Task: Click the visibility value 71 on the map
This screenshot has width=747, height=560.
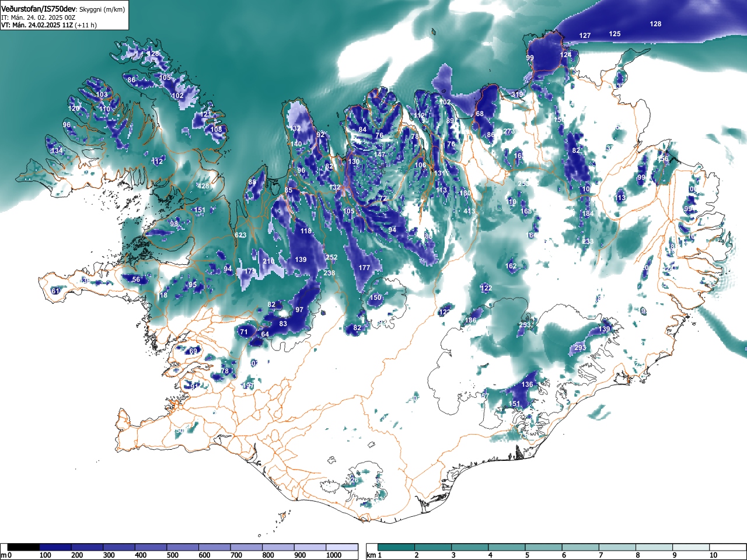Action: 244,332
